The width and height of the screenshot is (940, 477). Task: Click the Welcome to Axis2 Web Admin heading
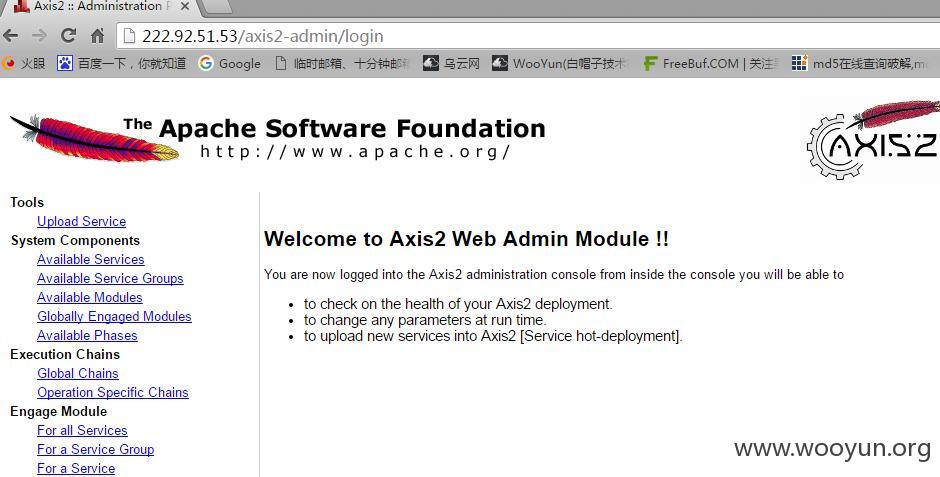click(466, 239)
